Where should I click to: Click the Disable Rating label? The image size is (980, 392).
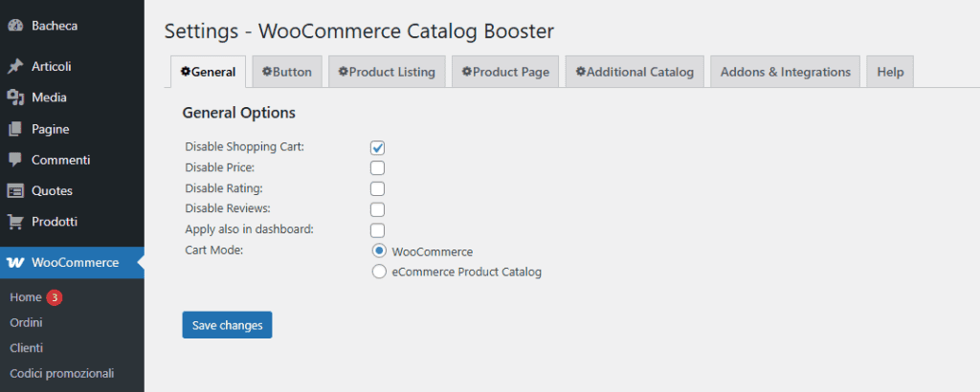pos(224,188)
